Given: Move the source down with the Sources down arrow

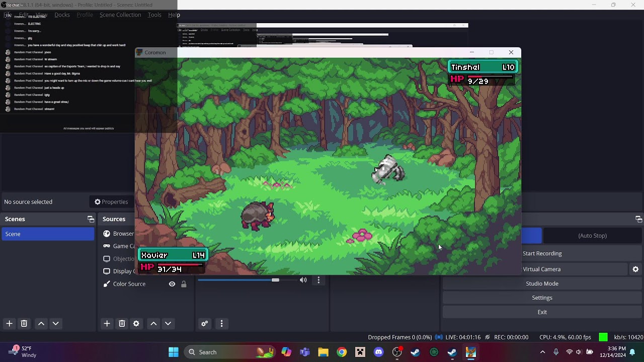Looking at the screenshot, I should click(x=168, y=324).
